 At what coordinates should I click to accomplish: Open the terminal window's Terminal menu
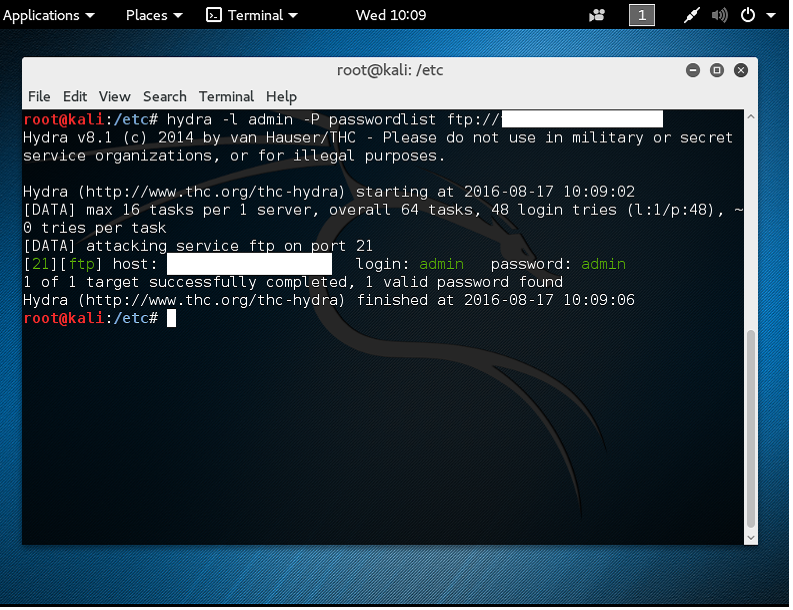[x=226, y=96]
